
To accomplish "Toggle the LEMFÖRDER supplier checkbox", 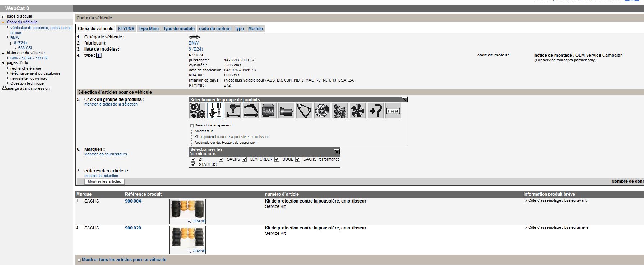I will click(x=245, y=159).
